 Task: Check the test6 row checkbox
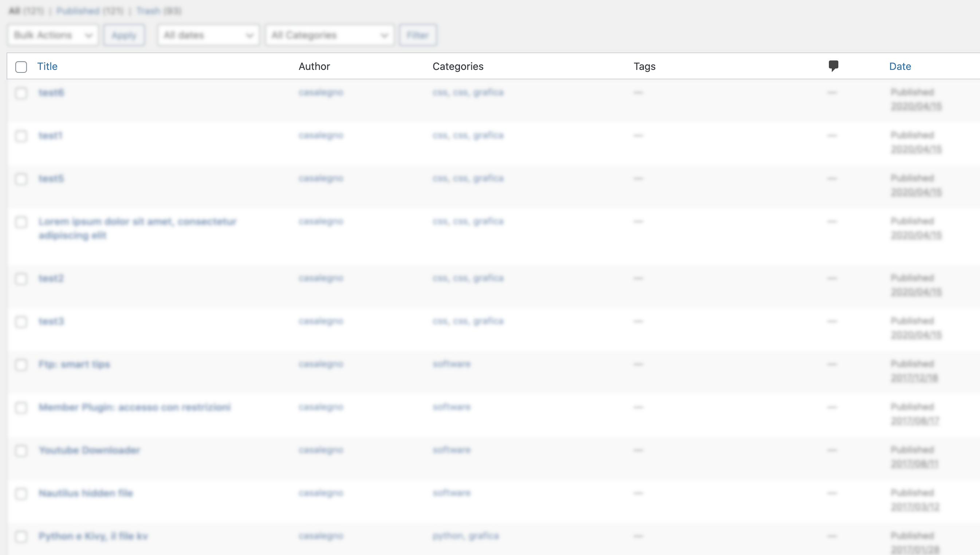click(21, 93)
